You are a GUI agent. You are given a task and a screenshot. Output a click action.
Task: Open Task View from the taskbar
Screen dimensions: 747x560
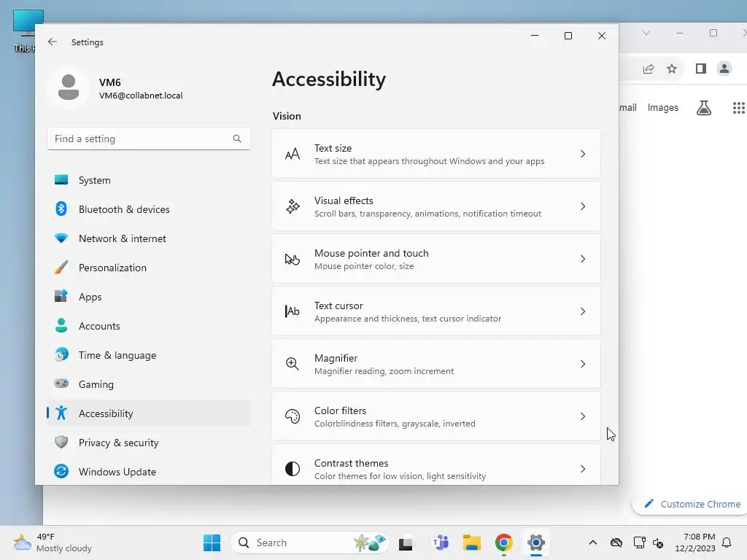[406, 542]
